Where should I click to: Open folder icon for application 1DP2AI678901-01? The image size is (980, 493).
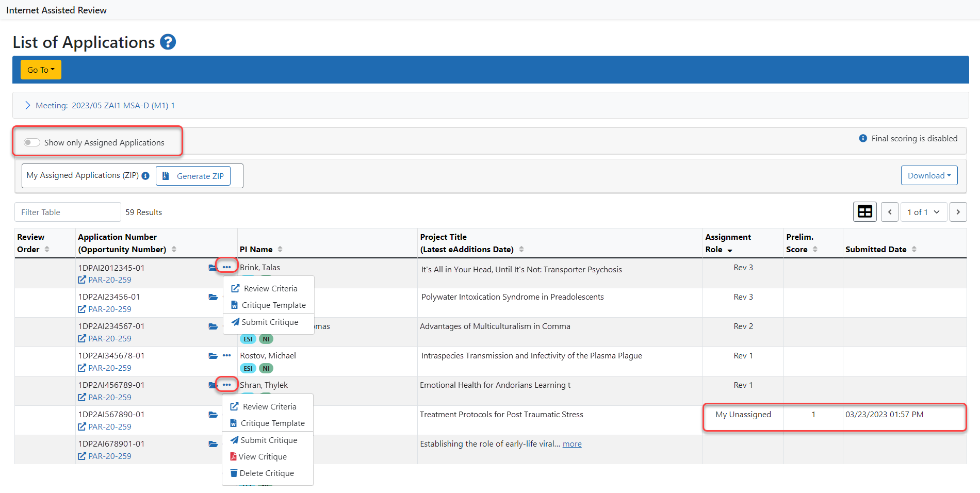click(x=213, y=444)
